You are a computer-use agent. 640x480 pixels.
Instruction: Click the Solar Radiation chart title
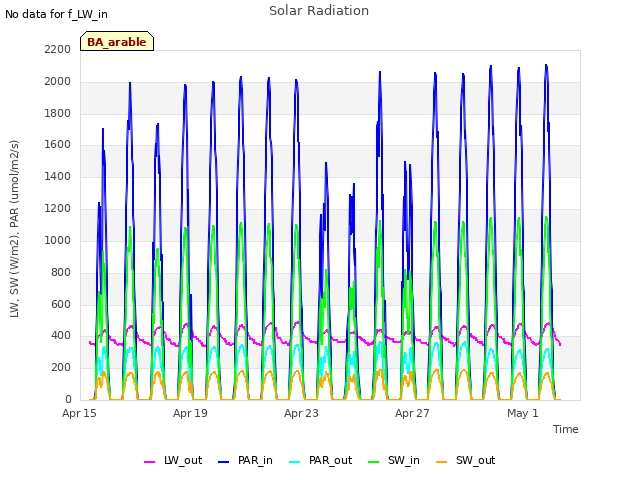point(319,11)
